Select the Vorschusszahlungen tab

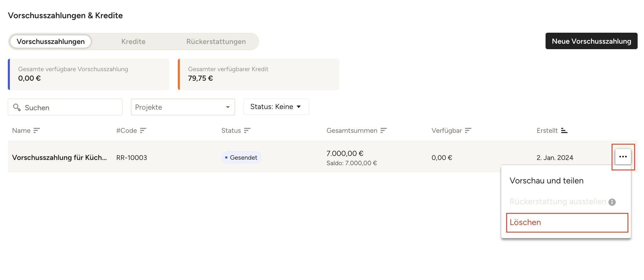[51, 42]
